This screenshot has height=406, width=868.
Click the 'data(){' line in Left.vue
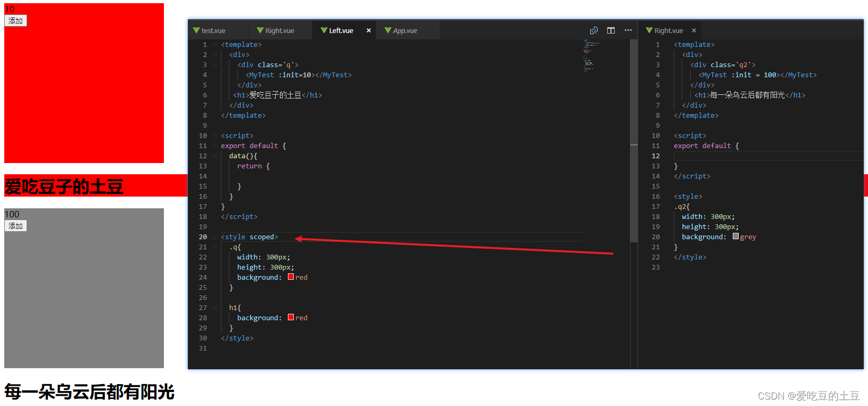[x=243, y=156]
